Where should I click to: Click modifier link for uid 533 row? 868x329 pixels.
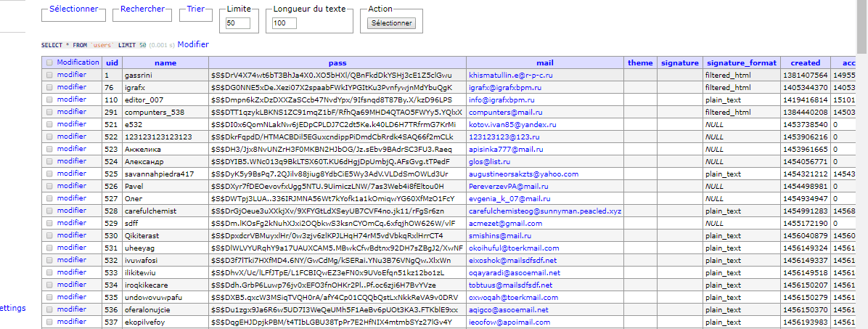click(x=71, y=272)
